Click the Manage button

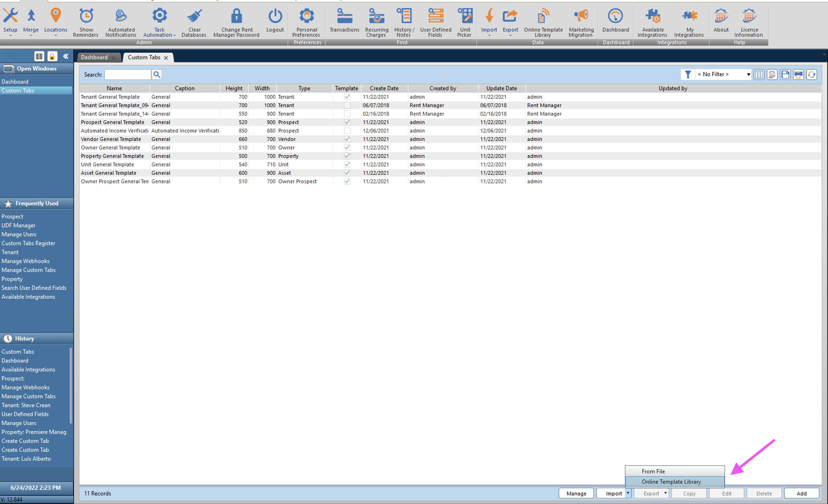[576, 493]
